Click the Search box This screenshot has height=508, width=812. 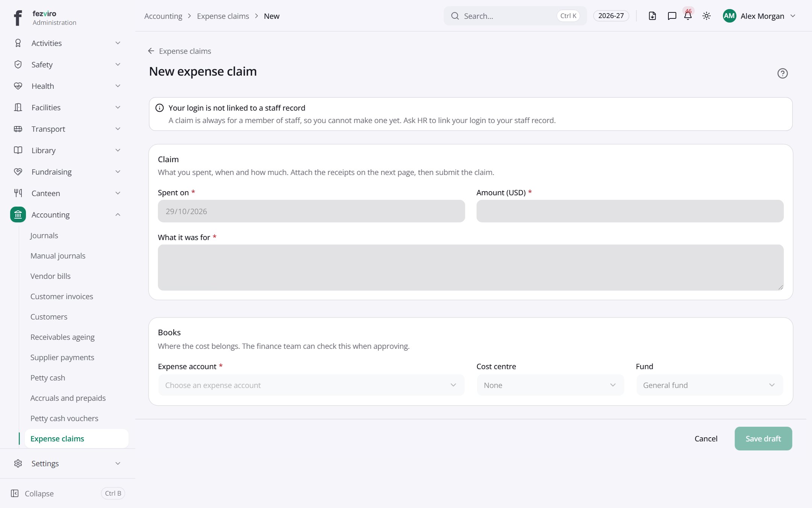(515, 16)
